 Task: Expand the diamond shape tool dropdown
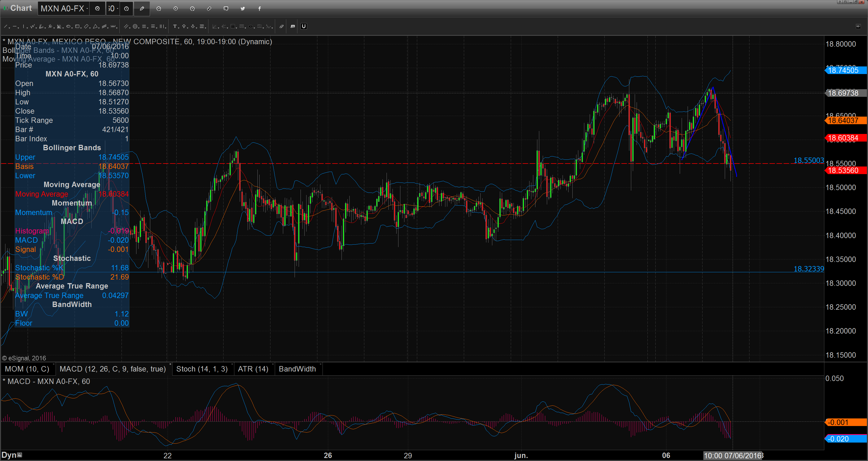[x=90, y=28]
